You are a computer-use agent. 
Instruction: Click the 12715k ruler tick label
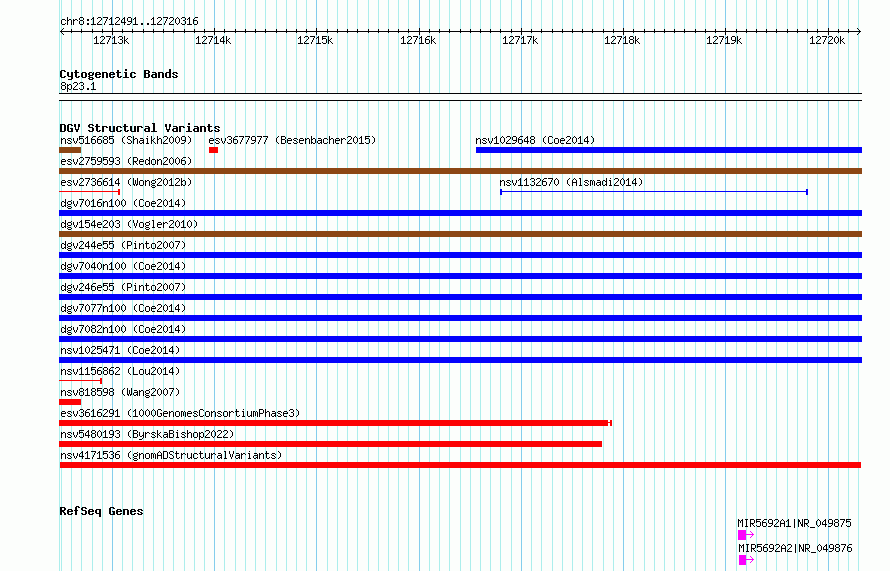pyautogui.click(x=316, y=40)
